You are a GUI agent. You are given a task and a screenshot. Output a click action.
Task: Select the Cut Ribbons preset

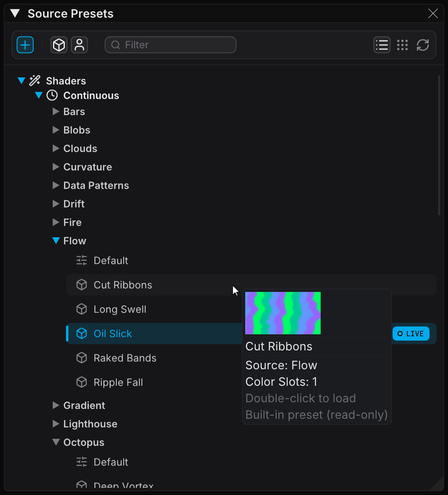[251, 285]
